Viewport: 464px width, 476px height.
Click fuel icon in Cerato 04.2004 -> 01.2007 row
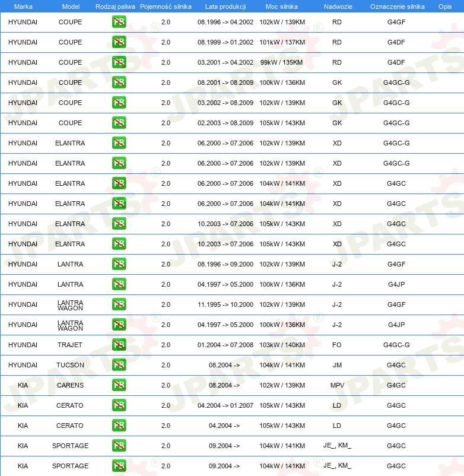[x=119, y=405]
